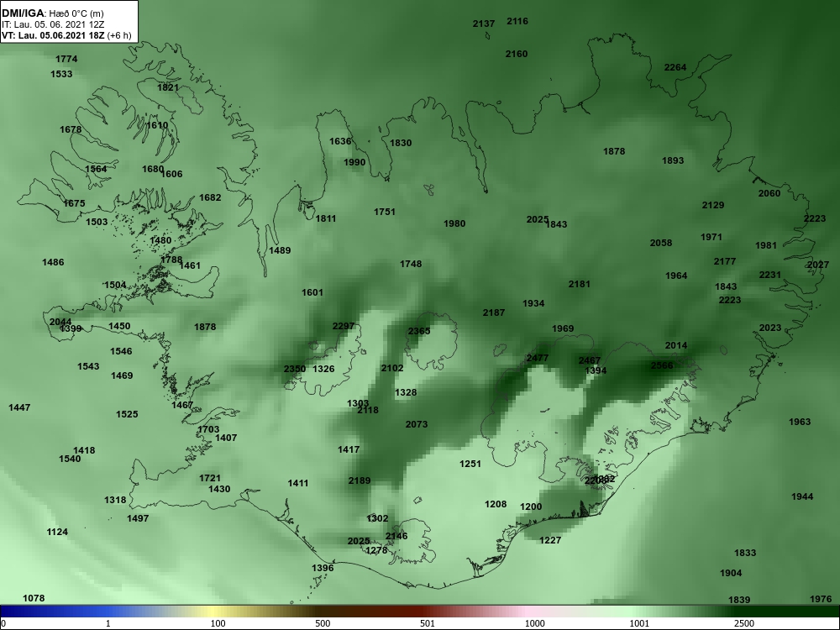Screen dimensions: 840x630
Task: Click the color scale label '1001'
Action: click(x=640, y=623)
